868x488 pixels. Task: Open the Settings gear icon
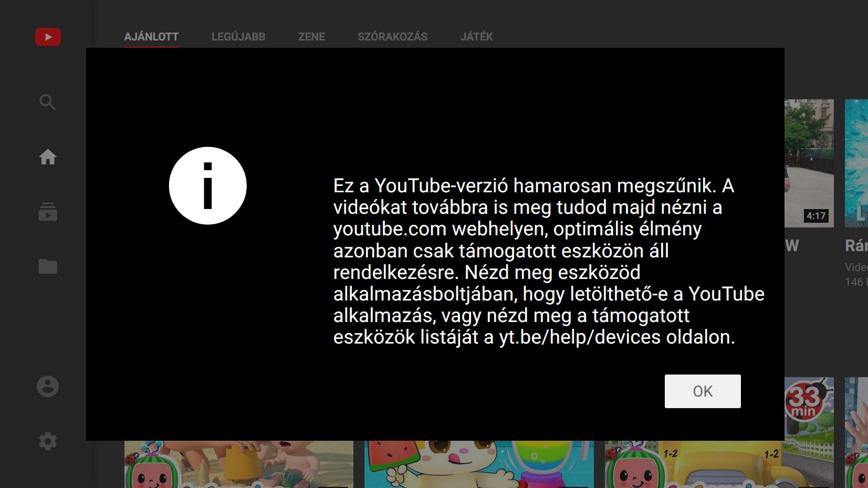coord(48,441)
